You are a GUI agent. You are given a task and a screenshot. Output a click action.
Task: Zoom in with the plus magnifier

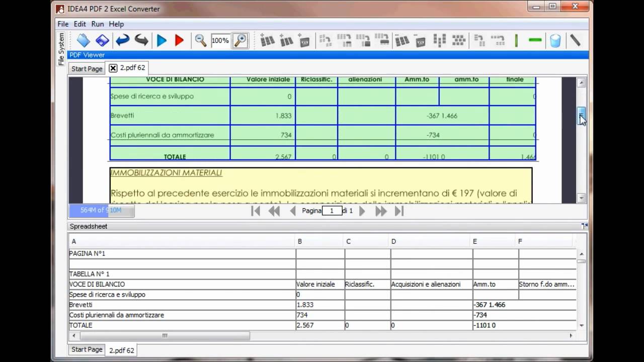point(240,40)
